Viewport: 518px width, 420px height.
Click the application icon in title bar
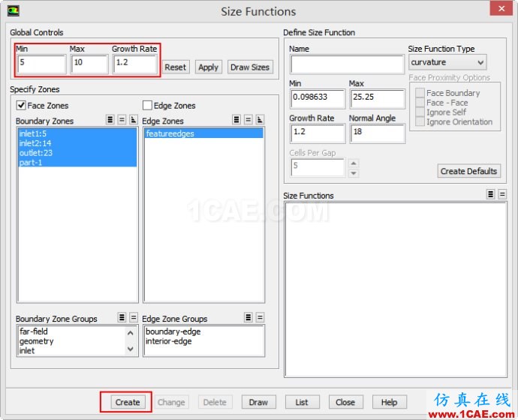14,11
